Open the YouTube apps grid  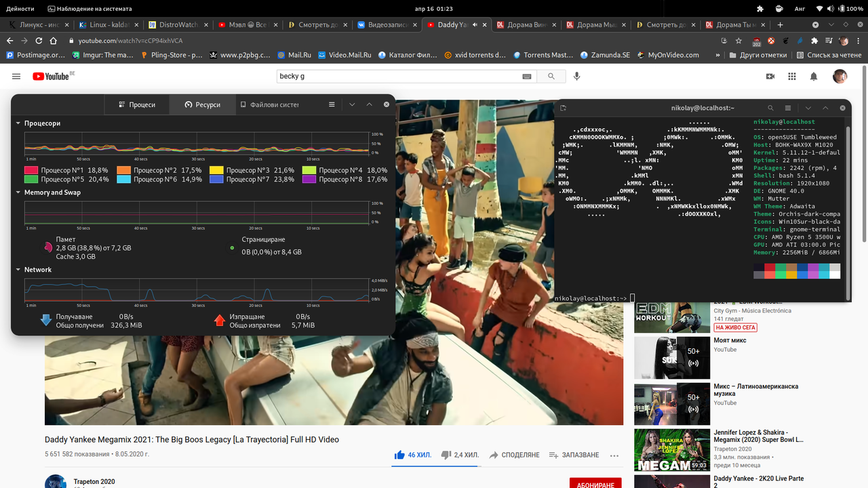coord(792,77)
